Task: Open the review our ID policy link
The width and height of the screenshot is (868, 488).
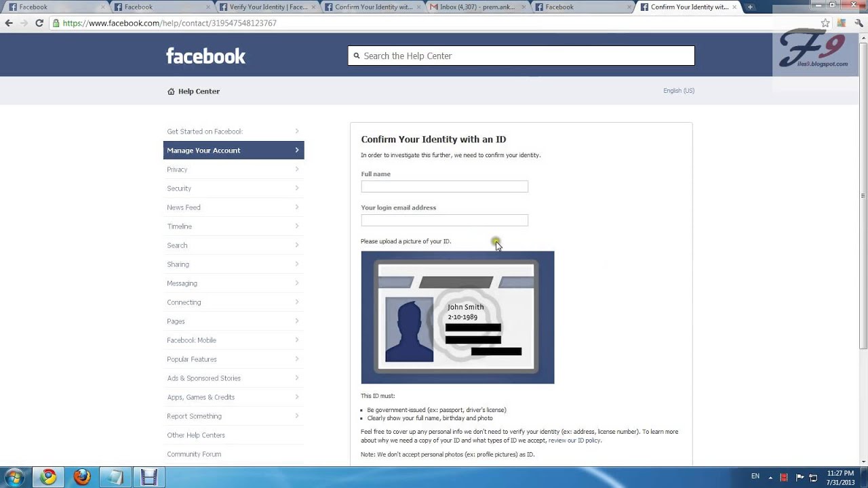Action: (x=574, y=441)
